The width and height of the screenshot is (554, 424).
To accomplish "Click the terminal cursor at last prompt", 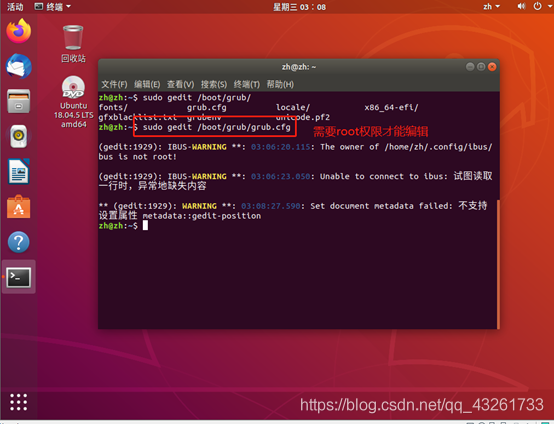I will point(145,225).
